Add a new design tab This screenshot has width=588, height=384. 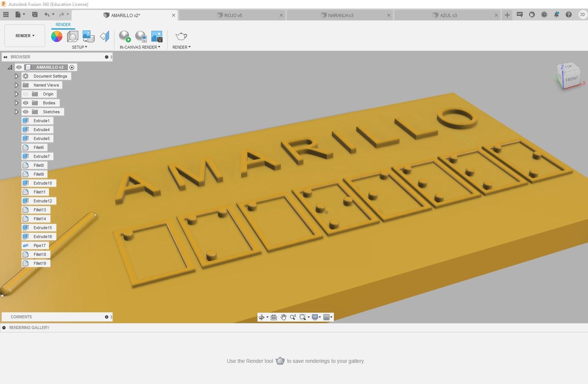click(507, 15)
